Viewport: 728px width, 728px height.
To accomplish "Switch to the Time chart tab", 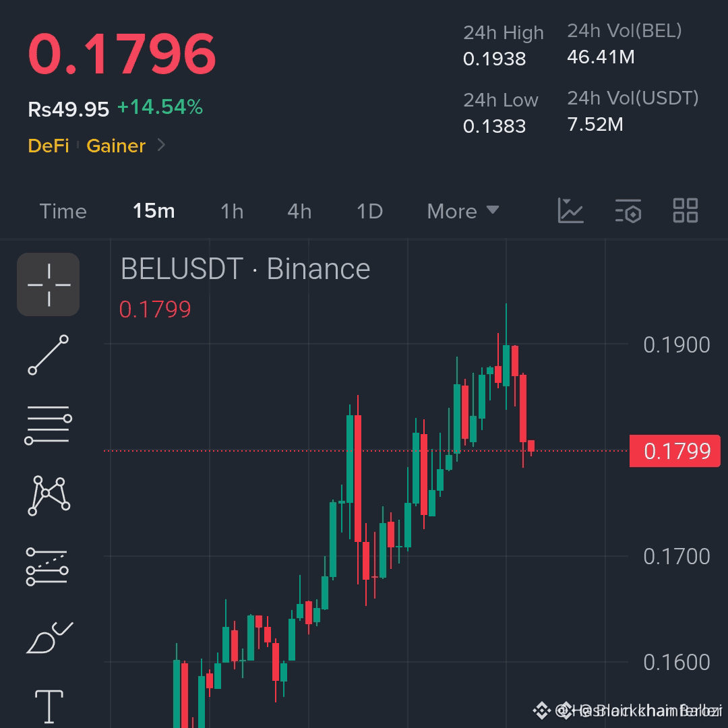I will tap(63, 211).
